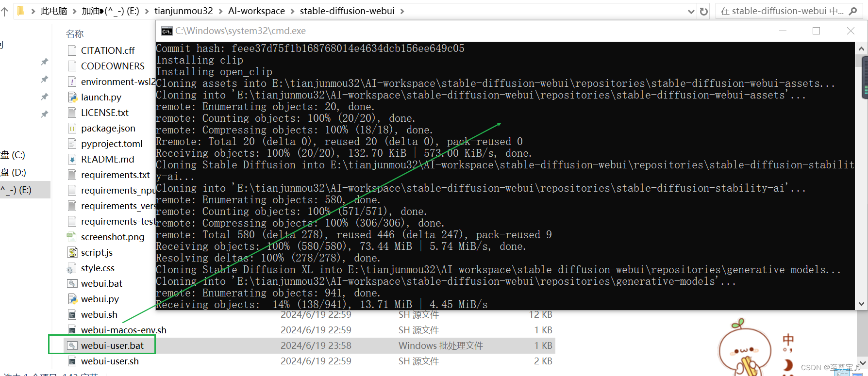Select drive (D:) in navigation pane
The height and width of the screenshot is (376, 868).
click(x=13, y=172)
